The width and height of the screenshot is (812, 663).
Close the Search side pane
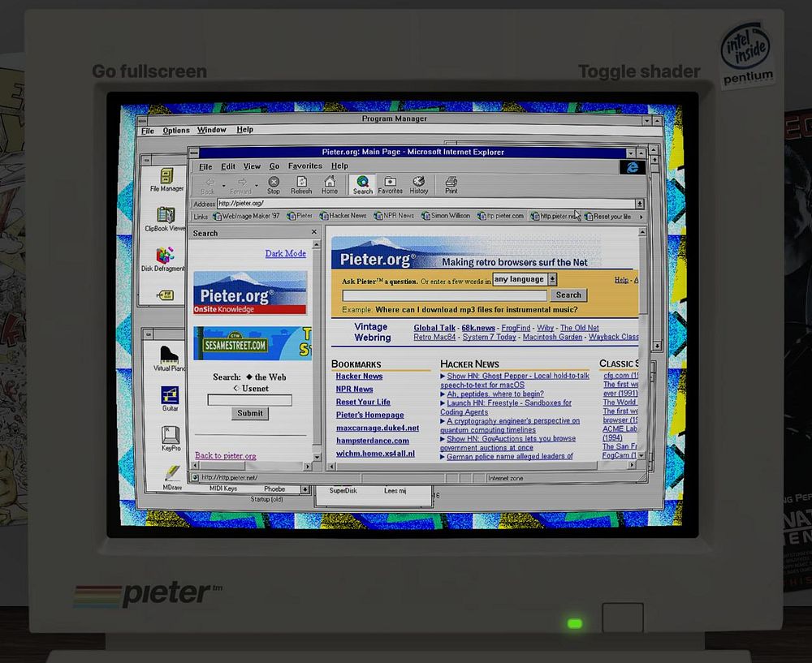click(x=313, y=232)
